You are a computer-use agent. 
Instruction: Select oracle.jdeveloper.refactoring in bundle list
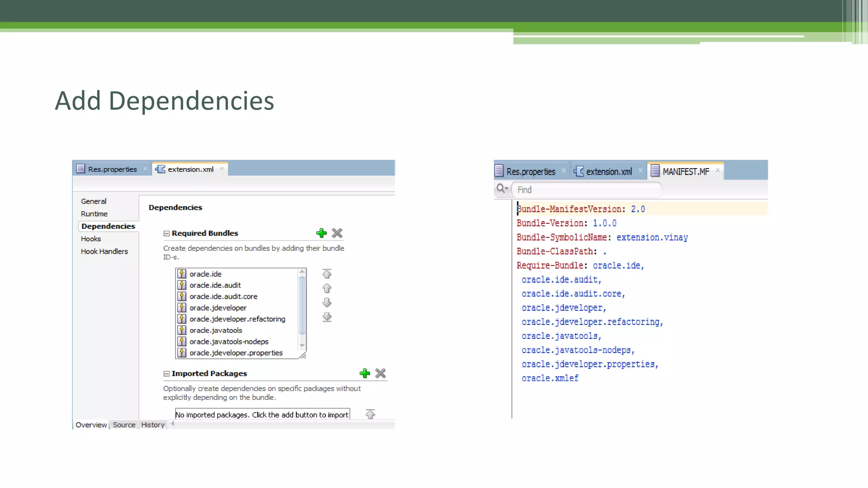tap(237, 319)
